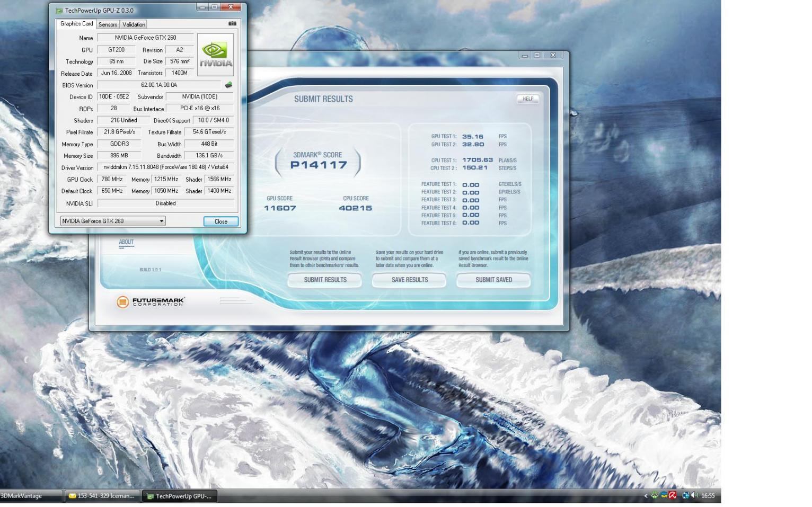Click the 3DMark score P14117
This screenshot has width=812, height=507.
click(319, 165)
